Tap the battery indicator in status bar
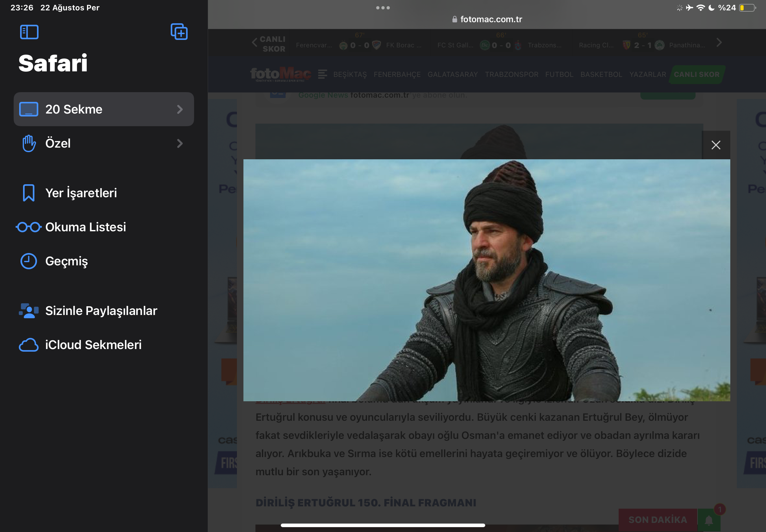This screenshot has height=532, width=766. coord(747,8)
